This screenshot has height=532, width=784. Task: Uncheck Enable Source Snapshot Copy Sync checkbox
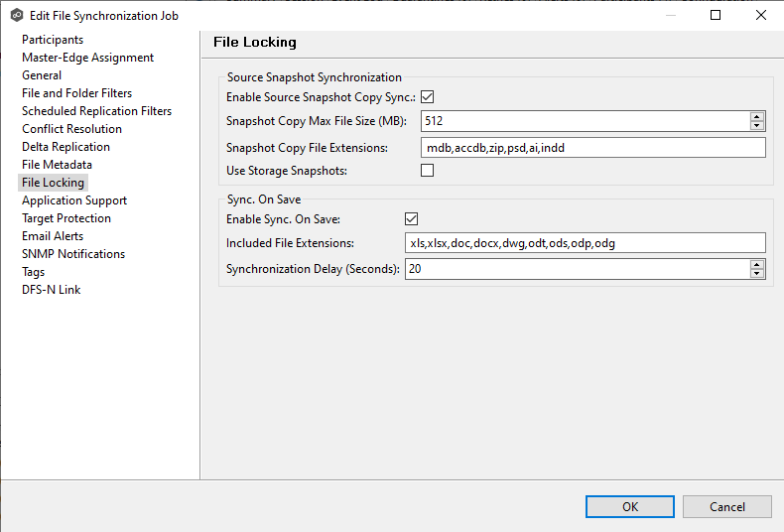[428, 97]
